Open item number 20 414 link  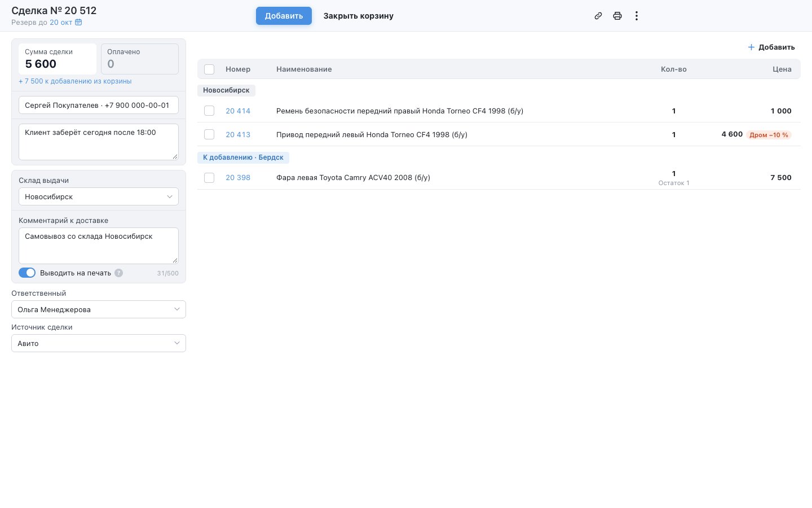coord(238,111)
